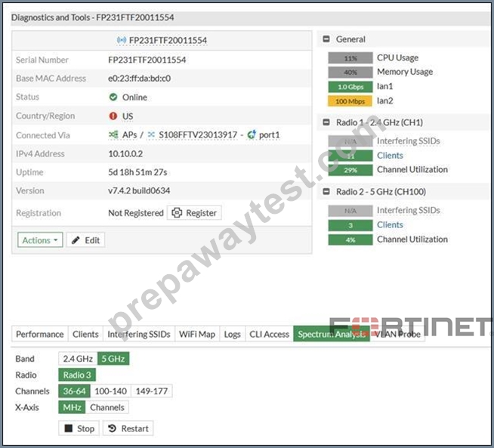Click the switch icon before S108FFTV23013917
494x448 pixels.
[x=151, y=134]
